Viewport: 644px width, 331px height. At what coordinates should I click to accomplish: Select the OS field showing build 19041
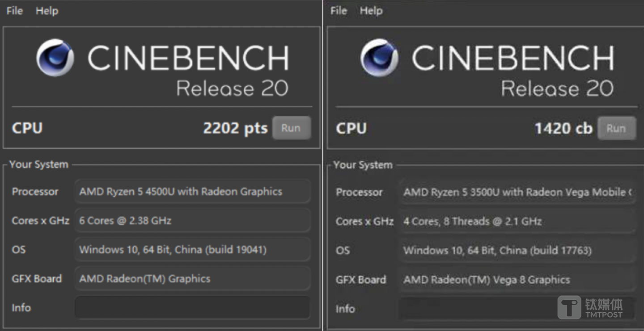(x=192, y=249)
